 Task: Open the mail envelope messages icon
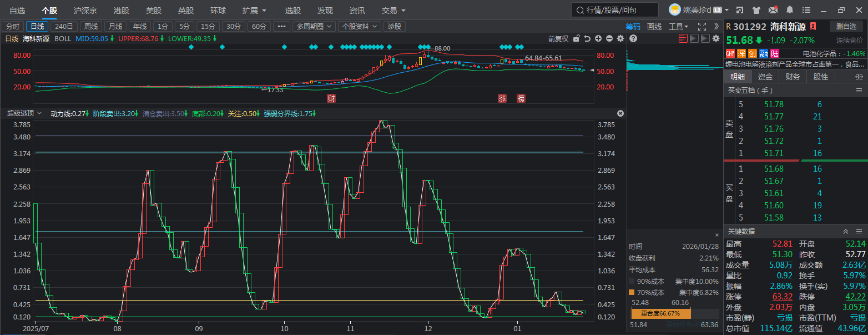click(773, 10)
